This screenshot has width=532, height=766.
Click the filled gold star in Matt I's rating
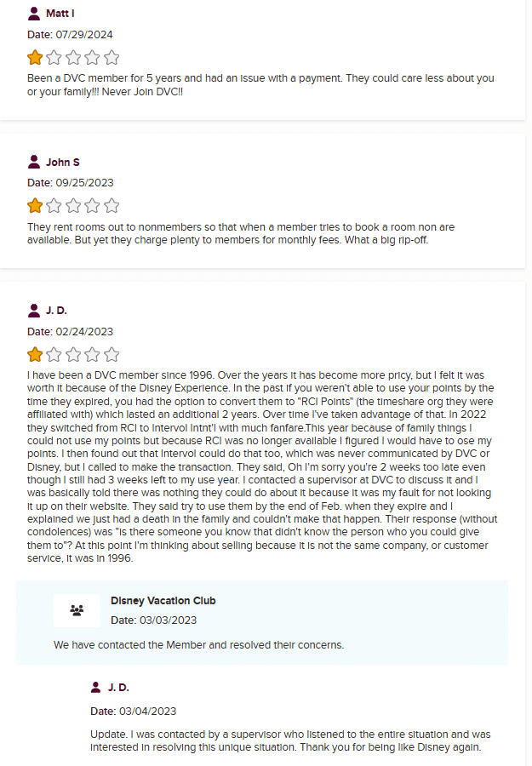click(35, 58)
